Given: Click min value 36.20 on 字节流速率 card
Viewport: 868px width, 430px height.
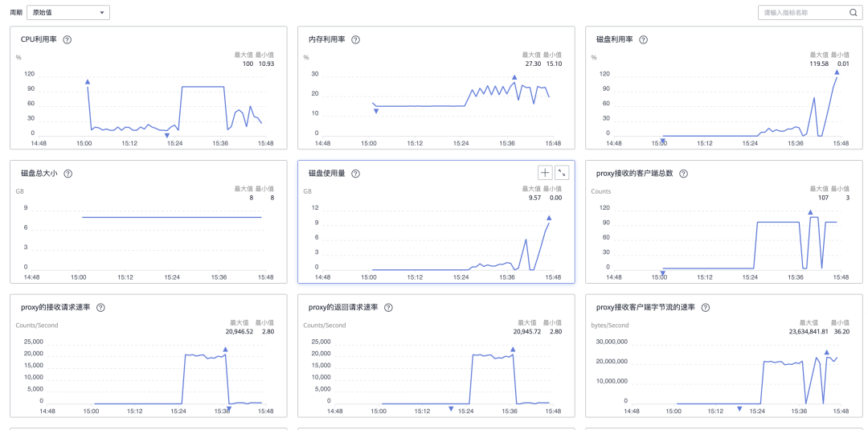Looking at the screenshot, I should (x=841, y=331).
